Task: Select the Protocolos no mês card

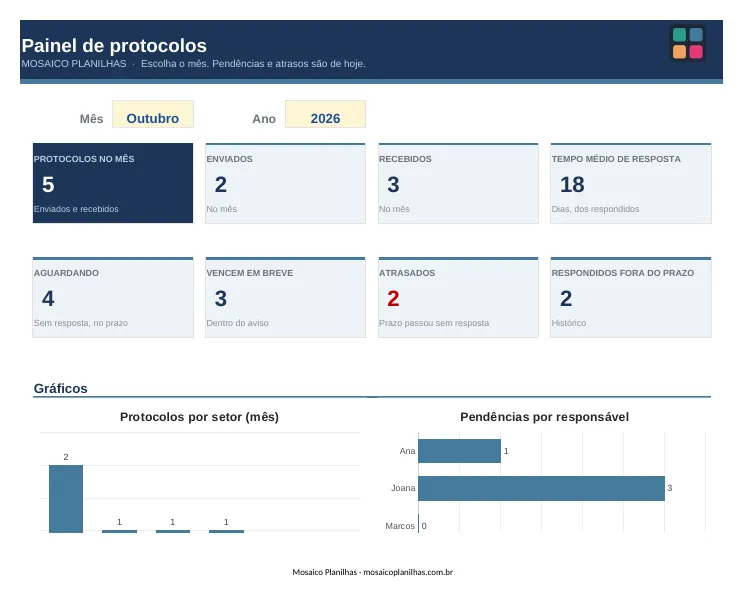Action: 113,183
